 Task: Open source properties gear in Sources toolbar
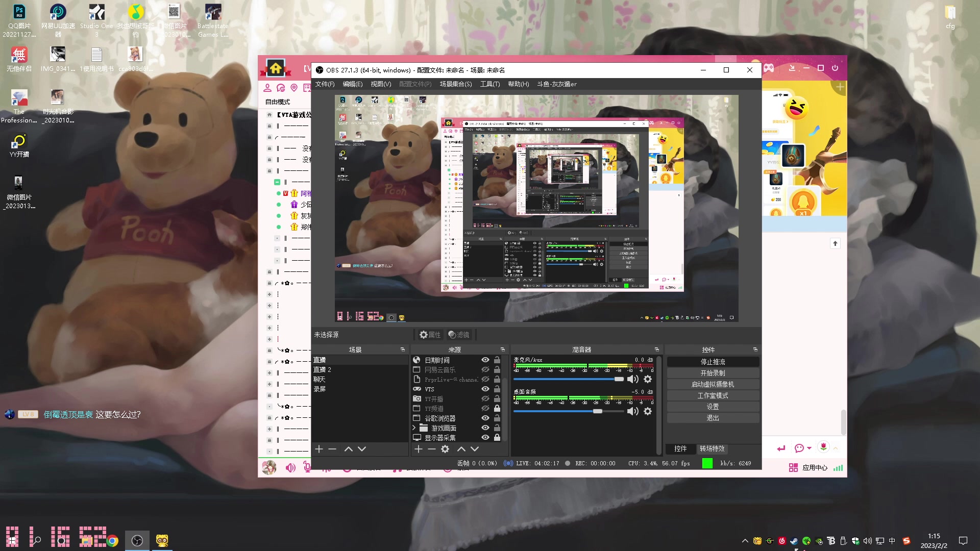[x=445, y=449]
